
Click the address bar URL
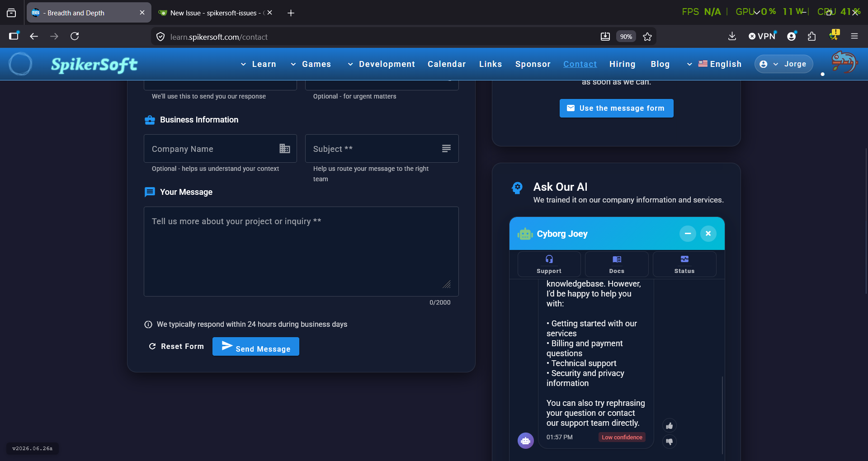coord(219,37)
